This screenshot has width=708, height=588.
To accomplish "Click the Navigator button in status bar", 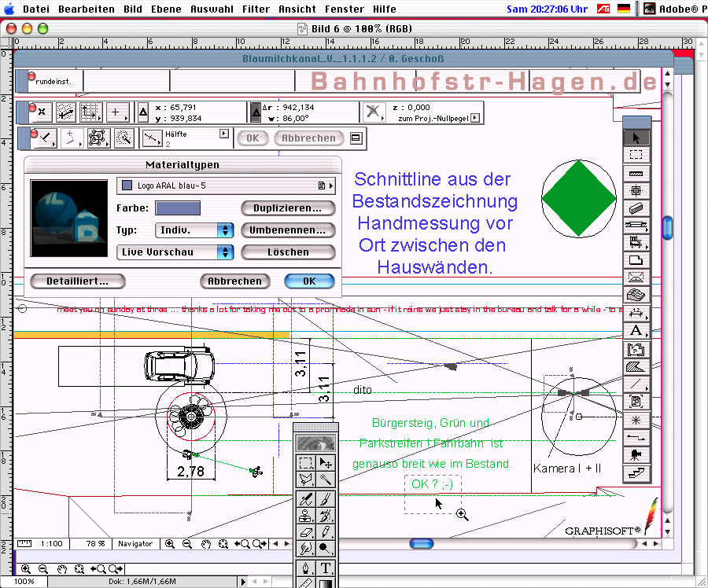I will point(135,544).
